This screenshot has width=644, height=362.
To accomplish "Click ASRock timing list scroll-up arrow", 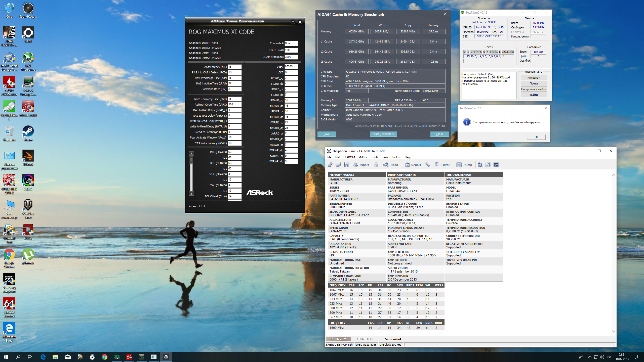I will click(x=191, y=154).
